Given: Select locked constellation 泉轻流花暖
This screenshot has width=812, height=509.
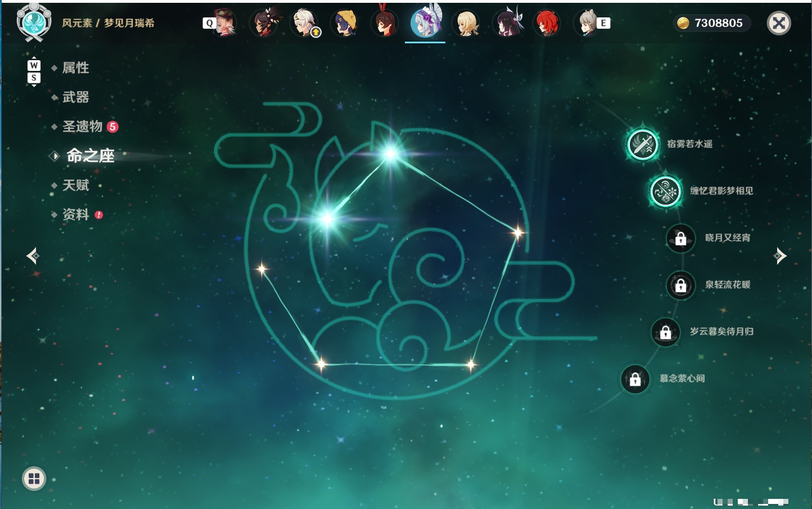Looking at the screenshot, I should click(680, 285).
